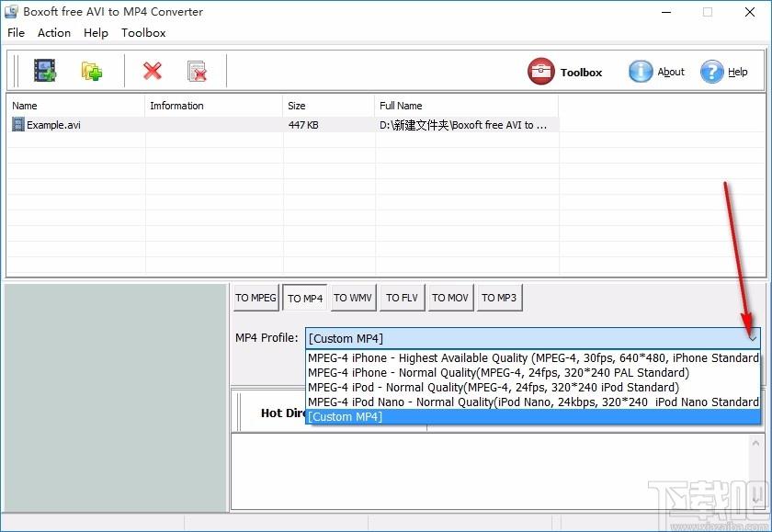Viewport: 772px width, 532px height.
Task: Click the scroll up arrow in log panel
Action: click(755, 444)
